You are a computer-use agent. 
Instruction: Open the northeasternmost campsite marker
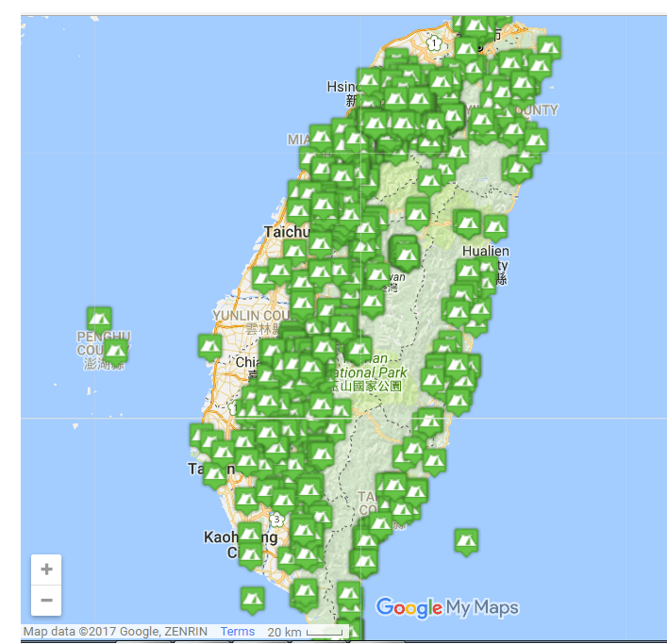(x=548, y=46)
